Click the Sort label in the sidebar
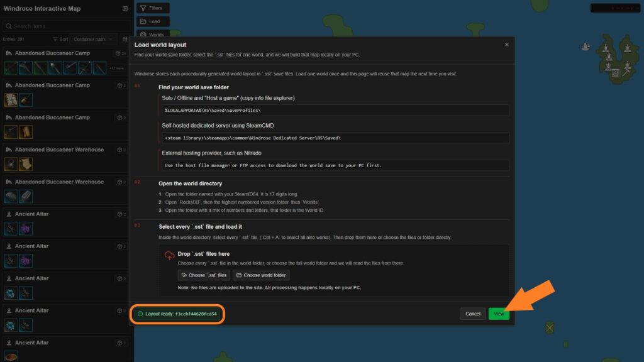 coord(60,40)
